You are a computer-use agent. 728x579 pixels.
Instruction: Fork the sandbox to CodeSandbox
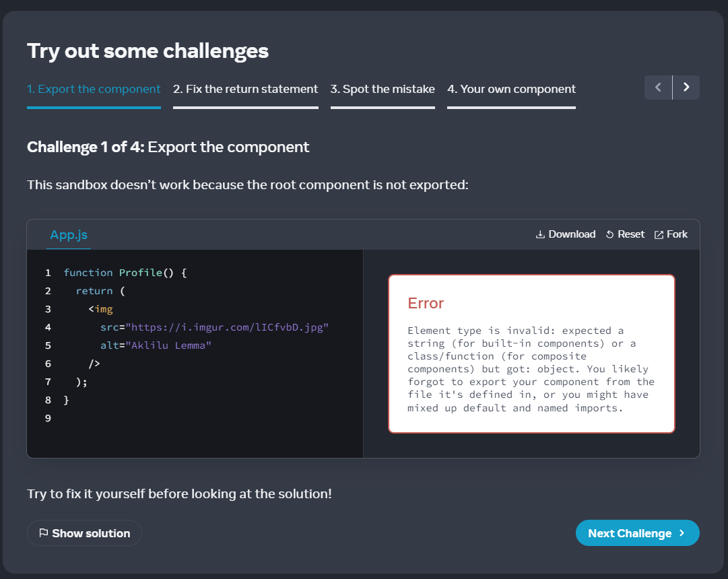click(x=671, y=234)
